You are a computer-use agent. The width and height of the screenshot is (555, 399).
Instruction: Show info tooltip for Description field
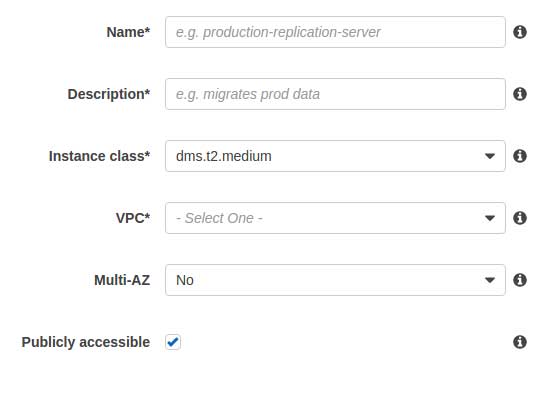pyautogui.click(x=520, y=94)
